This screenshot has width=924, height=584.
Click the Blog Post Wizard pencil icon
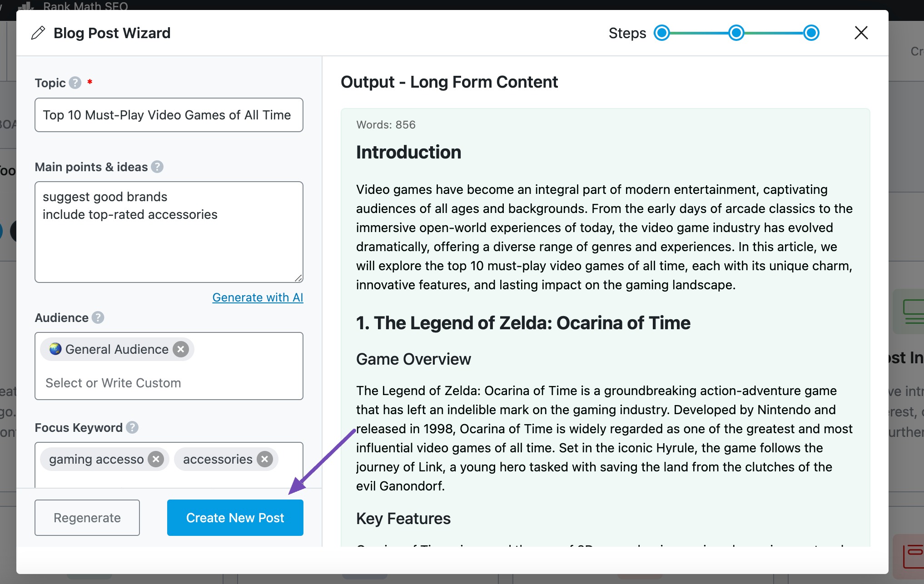point(38,32)
